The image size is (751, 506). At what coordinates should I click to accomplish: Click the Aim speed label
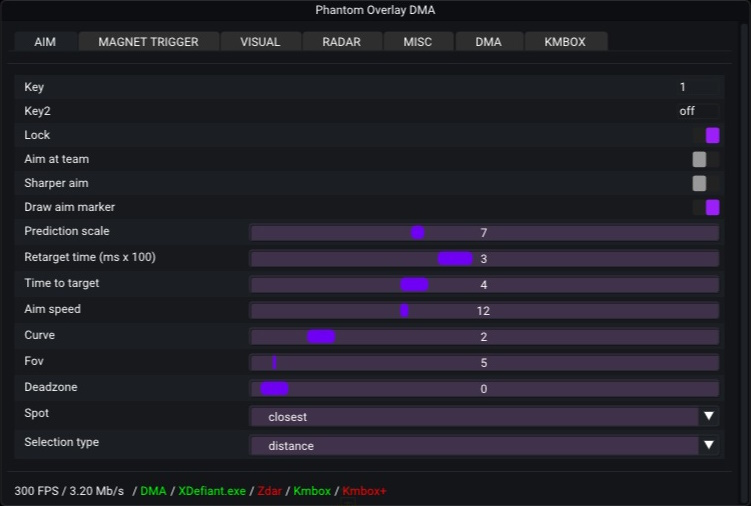pyautogui.click(x=53, y=309)
